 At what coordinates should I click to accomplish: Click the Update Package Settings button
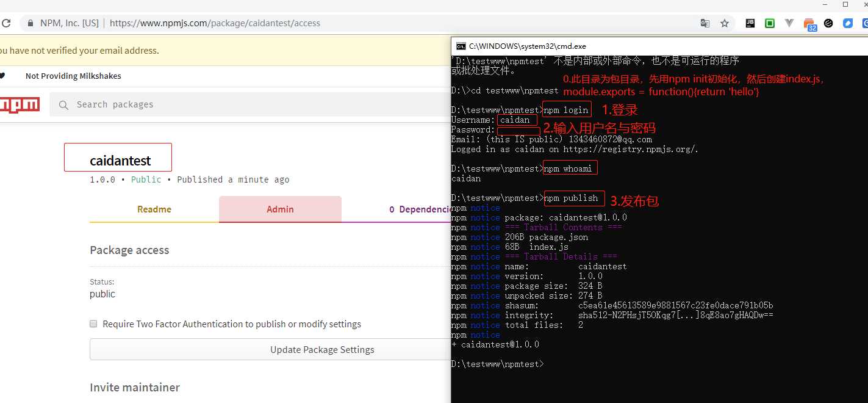click(x=270, y=349)
